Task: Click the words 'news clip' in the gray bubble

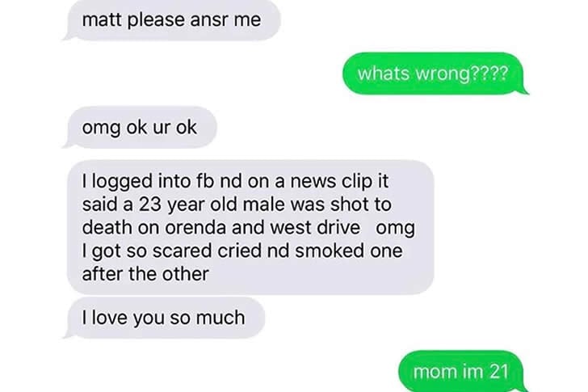Action: [x=331, y=183]
